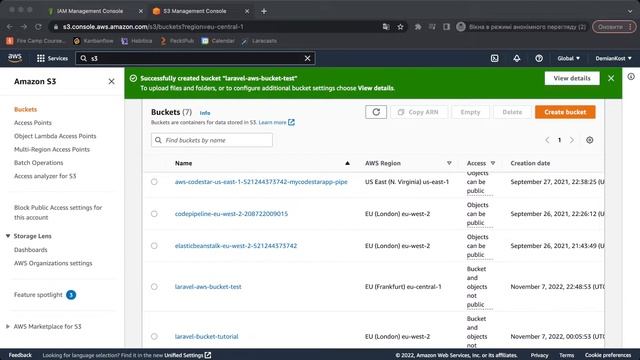
Task: Open Object Lambda Access Points
Action: [55, 136]
